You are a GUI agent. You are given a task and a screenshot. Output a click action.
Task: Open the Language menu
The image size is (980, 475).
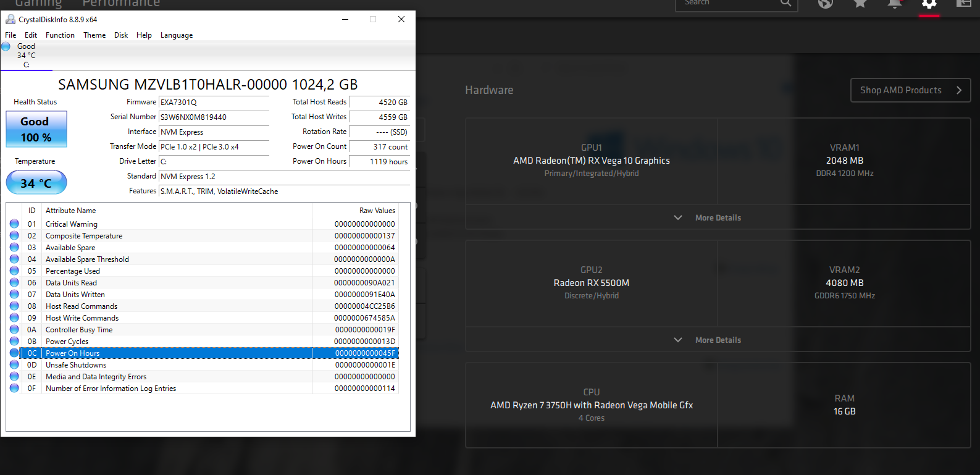177,35
